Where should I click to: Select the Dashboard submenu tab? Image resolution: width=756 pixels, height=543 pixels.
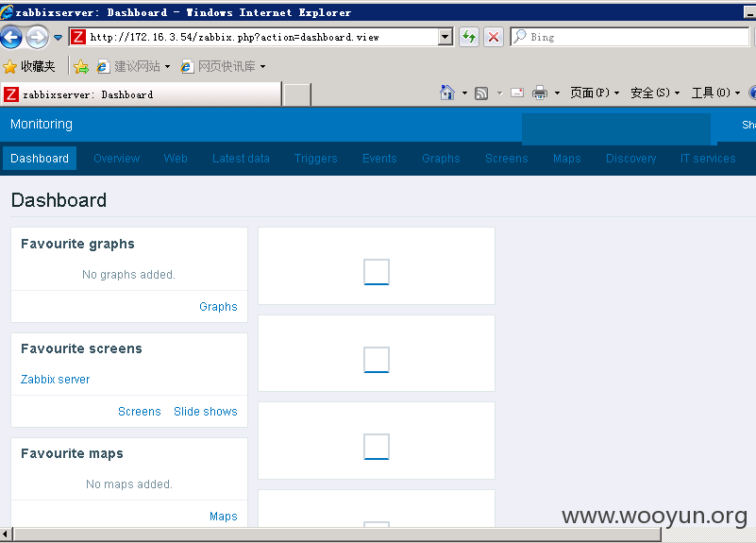40,158
